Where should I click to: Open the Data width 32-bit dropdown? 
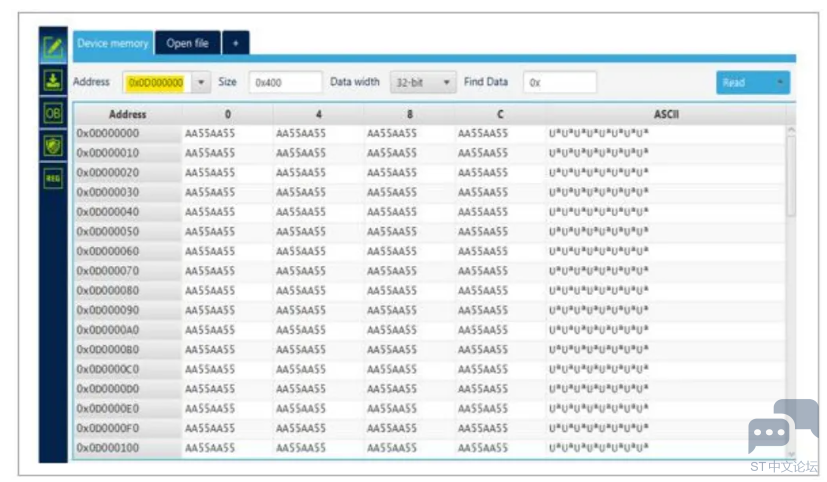[423, 83]
